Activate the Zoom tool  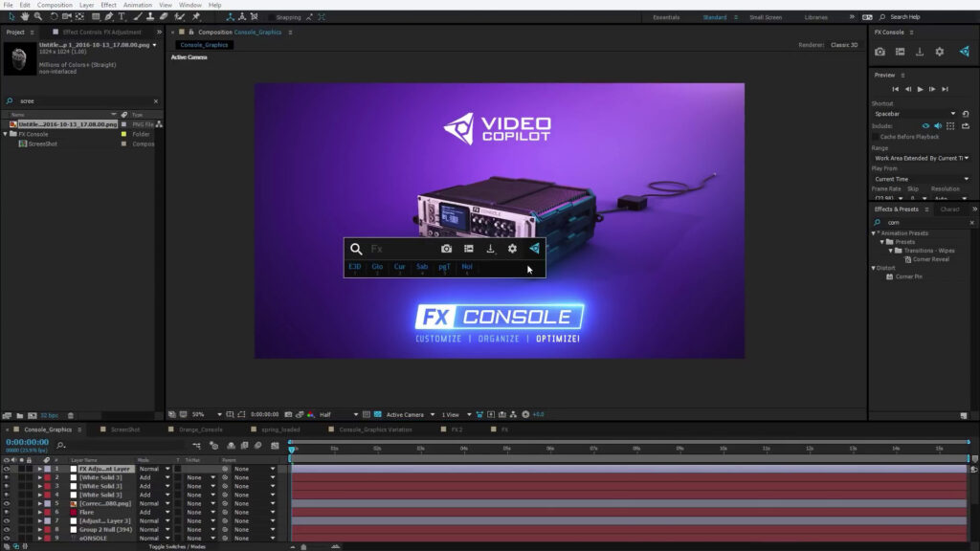coord(38,16)
